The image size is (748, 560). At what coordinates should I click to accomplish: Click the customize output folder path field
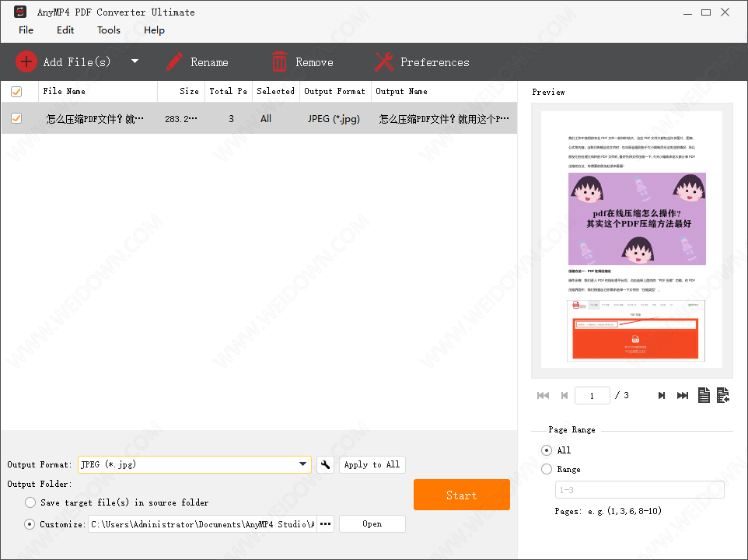(202, 524)
